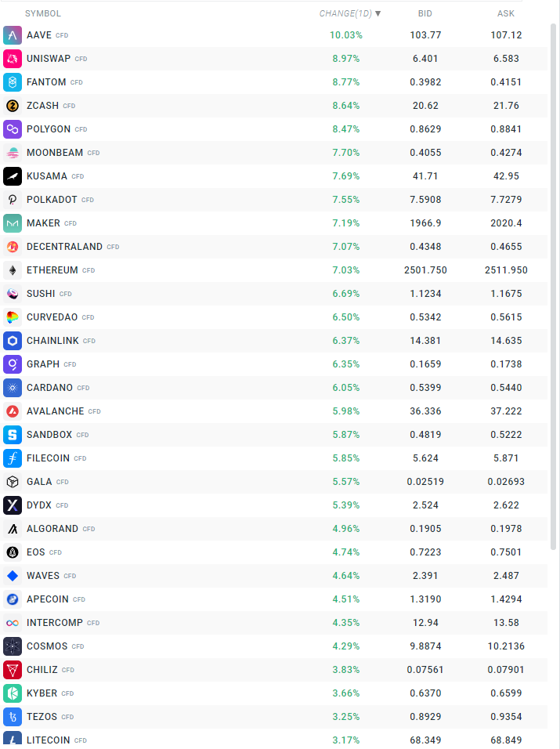
Task: Click the Filecoin logo icon
Action: (13, 458)
